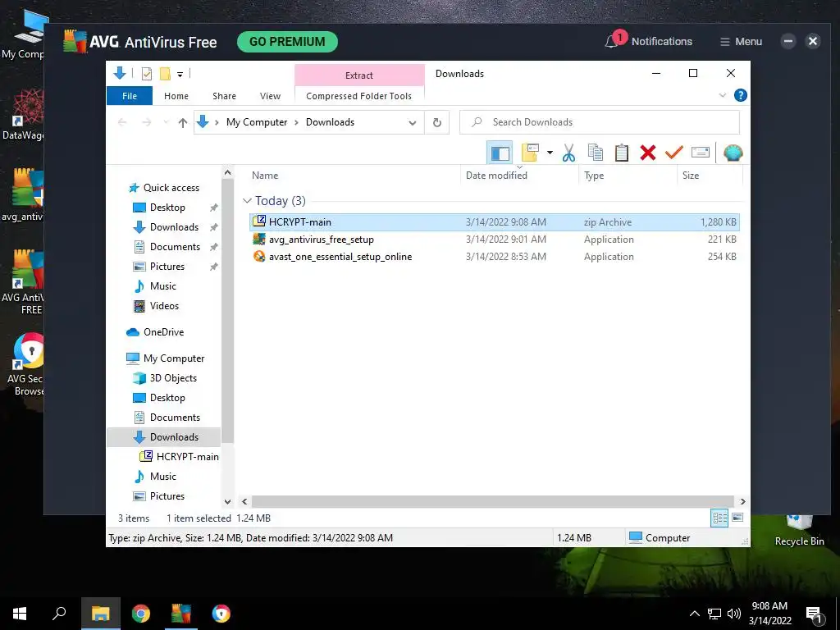Viewport: 840px width, 630px height.
Task: Click My Computer in the address breadcrumb
Action: pyautogui.click(x=257, y=122)
